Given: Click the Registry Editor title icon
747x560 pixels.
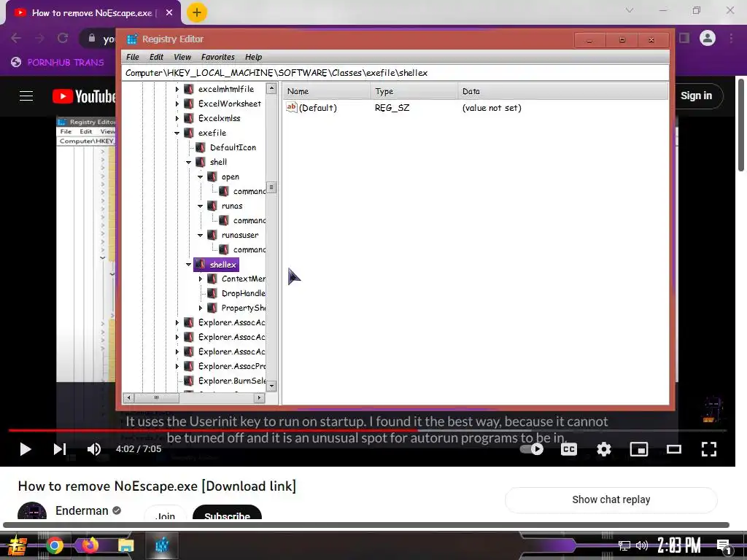Looking at the screenshot, I should tap(132, 39).
